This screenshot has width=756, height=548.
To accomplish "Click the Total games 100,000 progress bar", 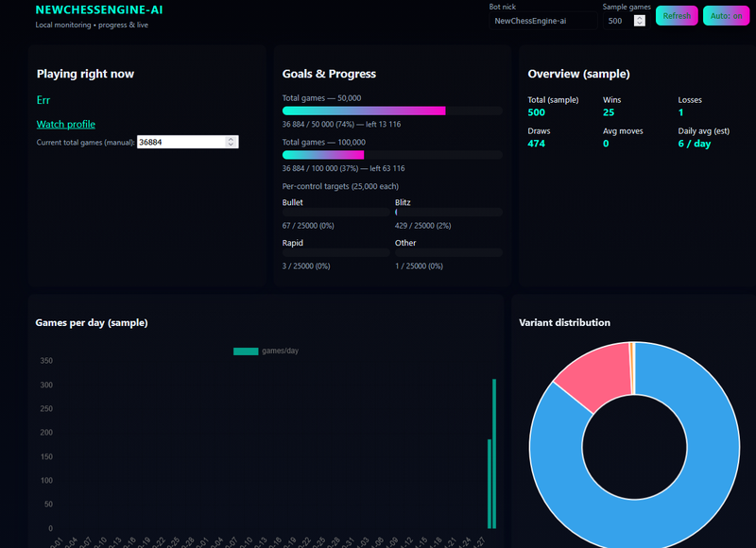I will click(391, 155).
